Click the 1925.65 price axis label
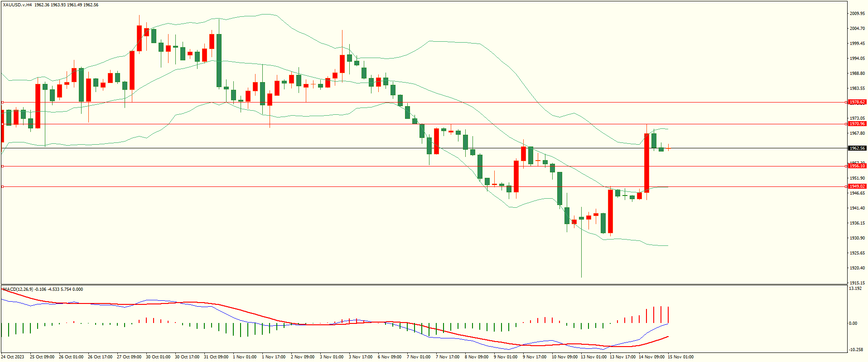Viewport: 868px width, 362px height. (x=857, y=253)
